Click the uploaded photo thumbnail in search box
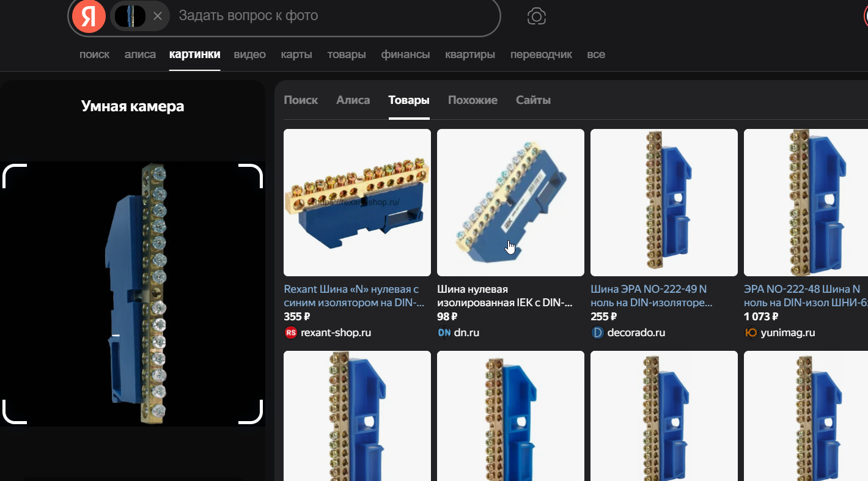 point(130,16)
